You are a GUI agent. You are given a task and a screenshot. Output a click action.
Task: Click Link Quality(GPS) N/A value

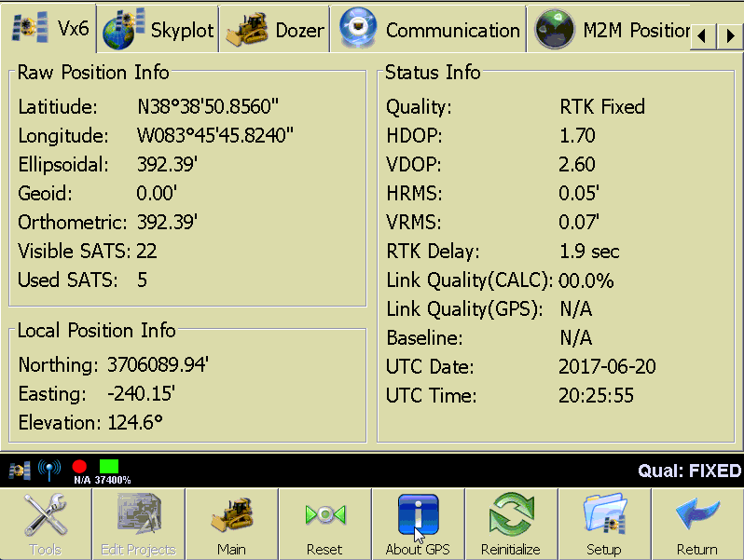(x=576, y=309)
